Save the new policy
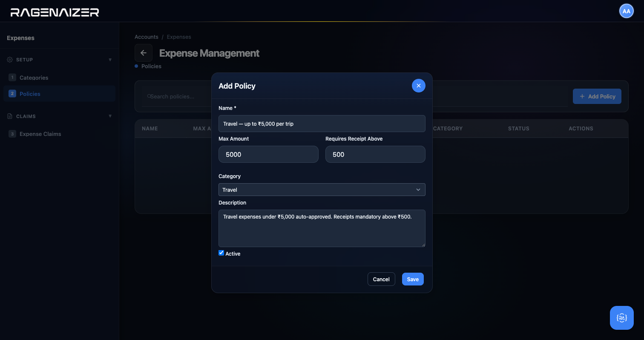 click(413, 279)
